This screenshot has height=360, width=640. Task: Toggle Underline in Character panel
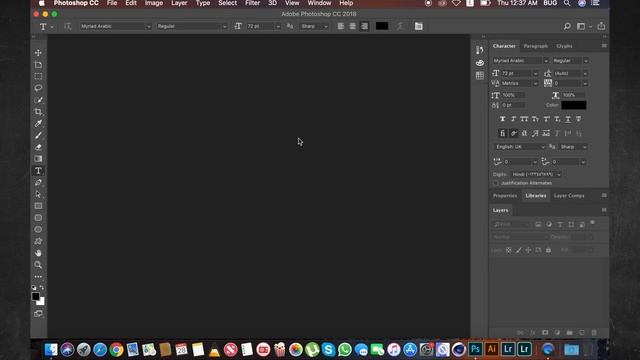coord(568,119)
